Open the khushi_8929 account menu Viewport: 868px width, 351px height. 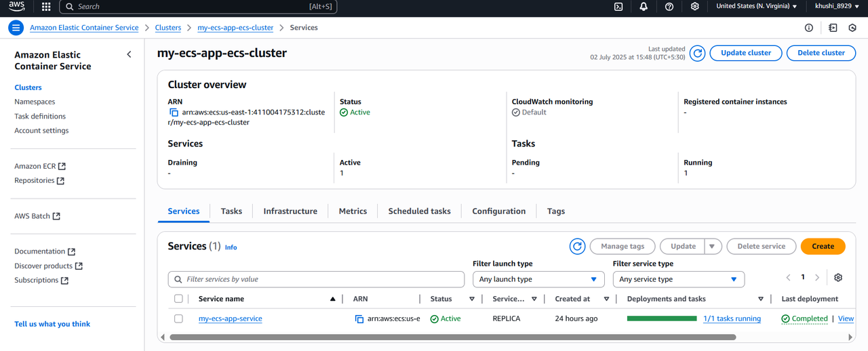click(837, 7)
